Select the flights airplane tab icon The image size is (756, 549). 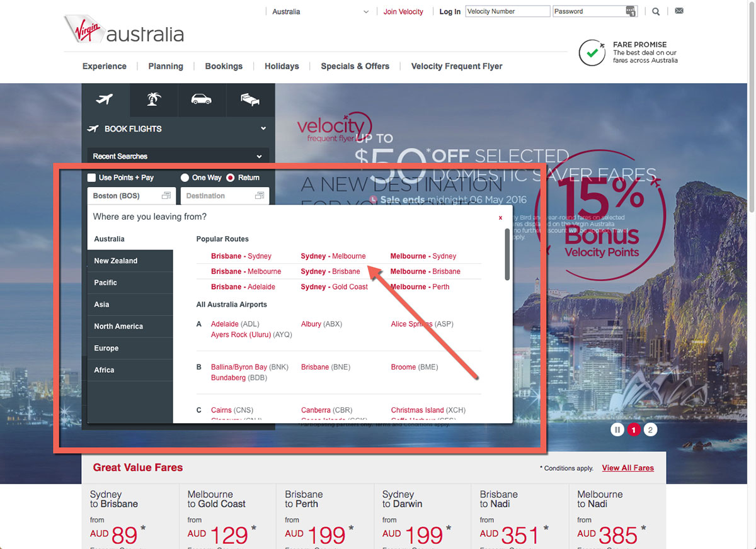tap(105, 99)
